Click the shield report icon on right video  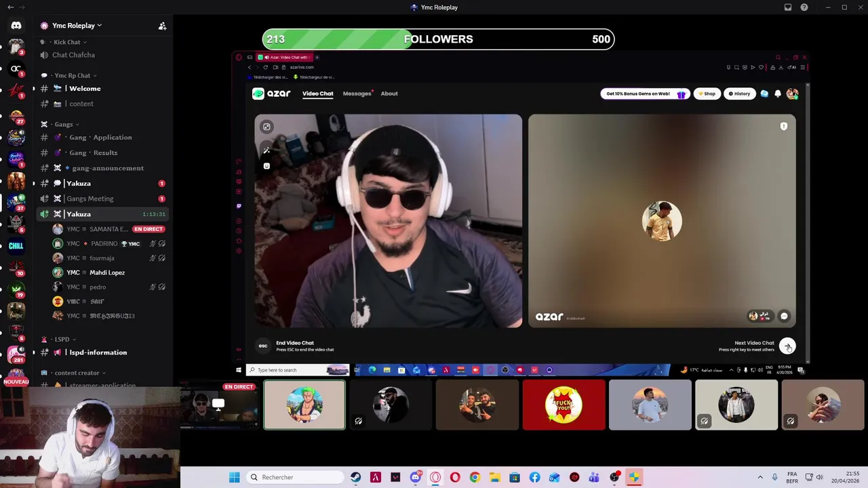click(783, 126)
